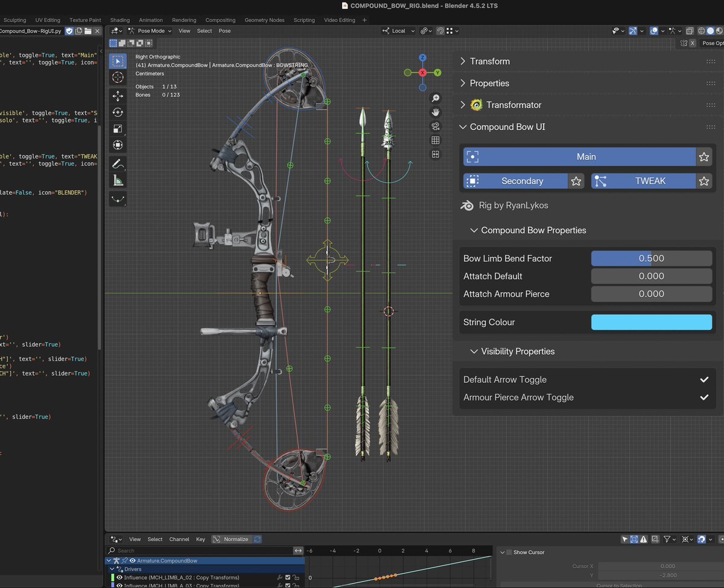Toggle show overlays button in viewport header

(x=654, y=31)
